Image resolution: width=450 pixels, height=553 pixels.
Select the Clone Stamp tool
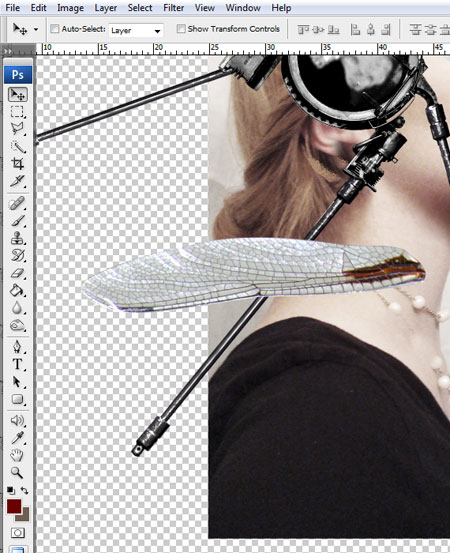[x=17, y=238]
